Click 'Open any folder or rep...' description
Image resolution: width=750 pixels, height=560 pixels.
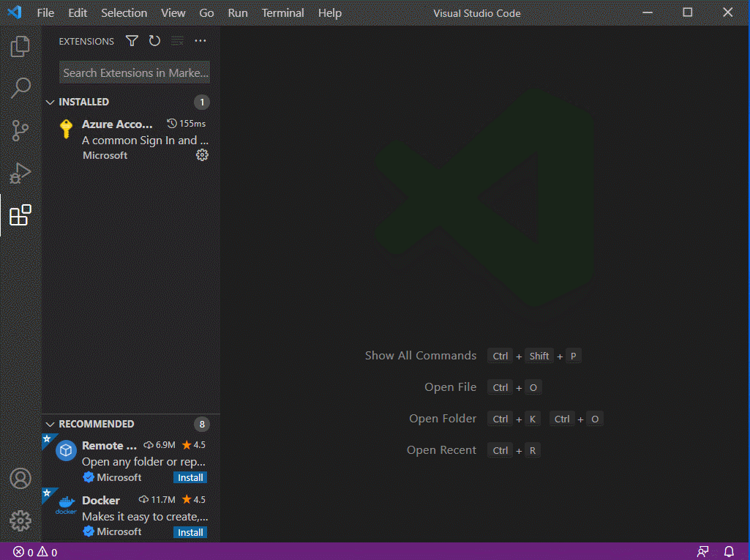[143, 462]
